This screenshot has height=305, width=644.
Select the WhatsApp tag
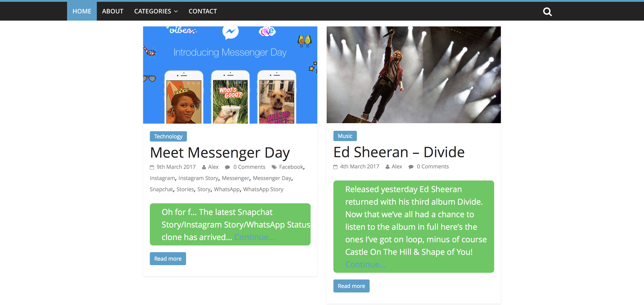click(x=227, y=189)
